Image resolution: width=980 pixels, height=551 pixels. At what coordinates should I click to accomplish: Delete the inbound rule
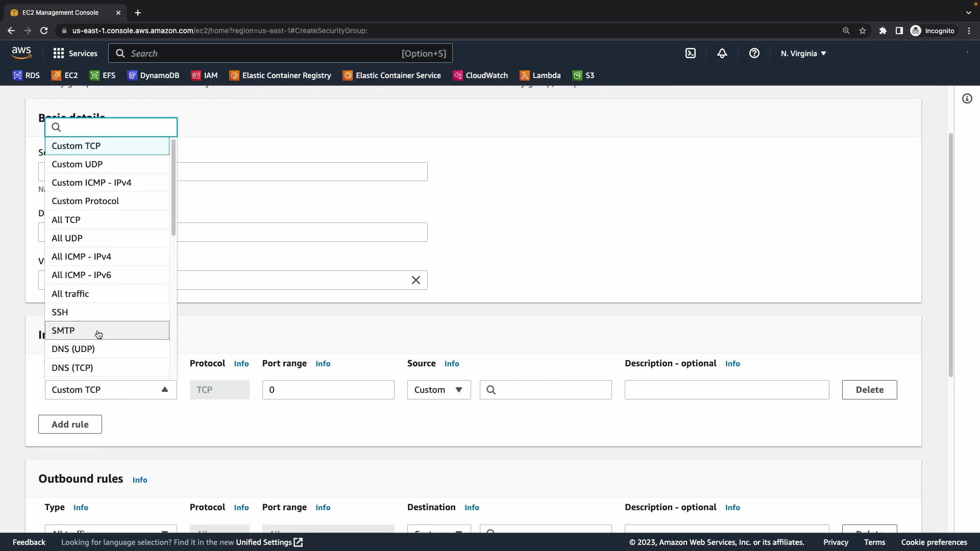coord(869,390)
